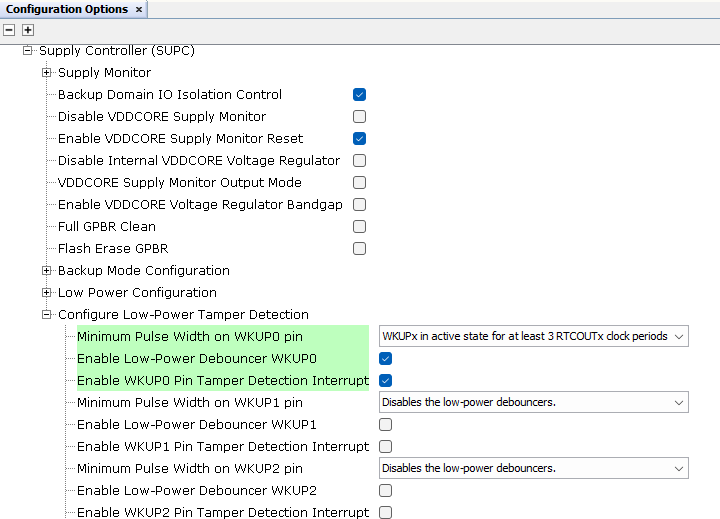
Task: Toggle the Flash Erase GPBR checkbox
Action: [359, 249]
